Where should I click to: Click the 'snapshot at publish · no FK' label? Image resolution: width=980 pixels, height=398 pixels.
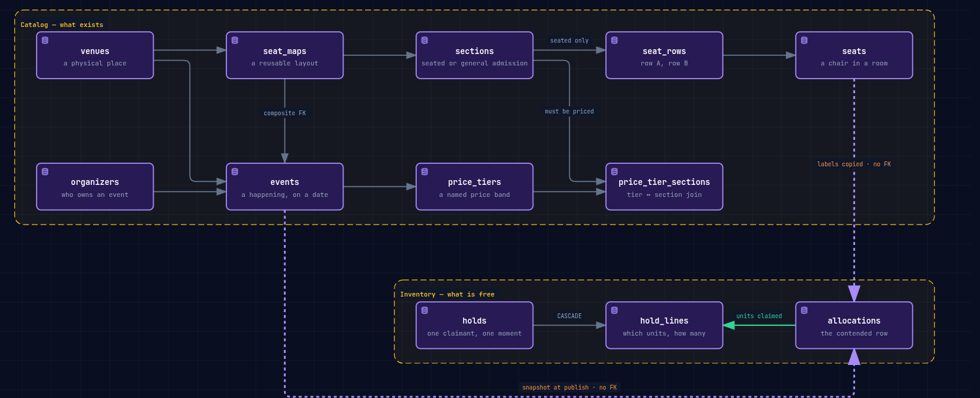569,388
